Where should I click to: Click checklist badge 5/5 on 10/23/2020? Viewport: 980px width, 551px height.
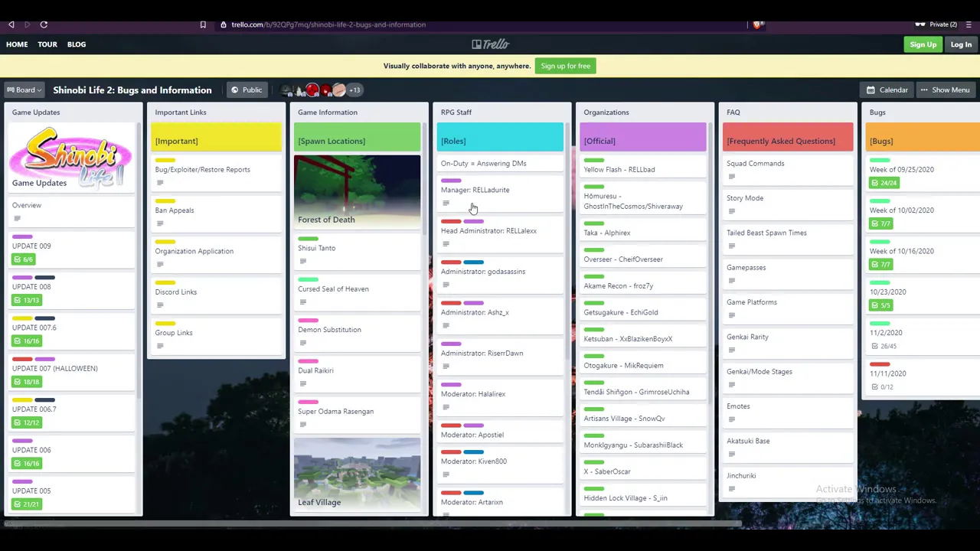[x=880, y=305]
